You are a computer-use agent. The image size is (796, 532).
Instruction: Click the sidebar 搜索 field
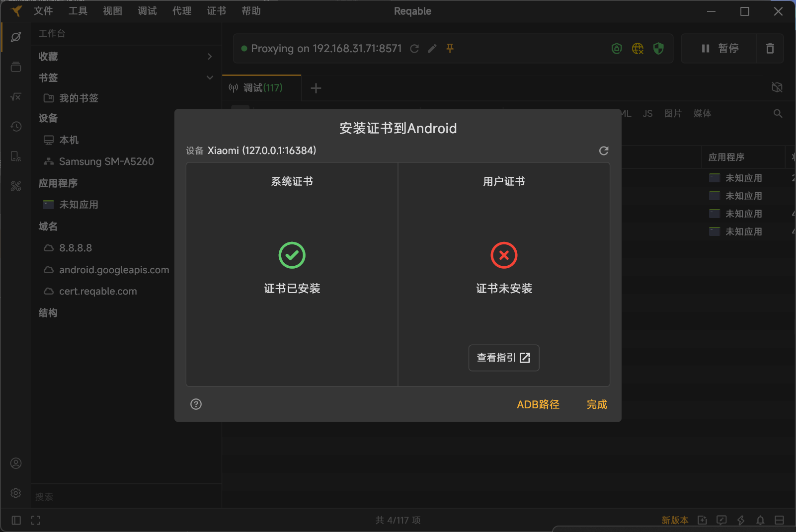click(x=126, y=497)
